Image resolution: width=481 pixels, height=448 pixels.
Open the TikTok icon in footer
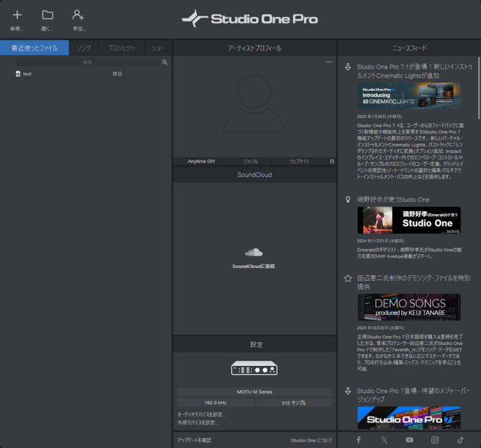[x=460, y=440]
